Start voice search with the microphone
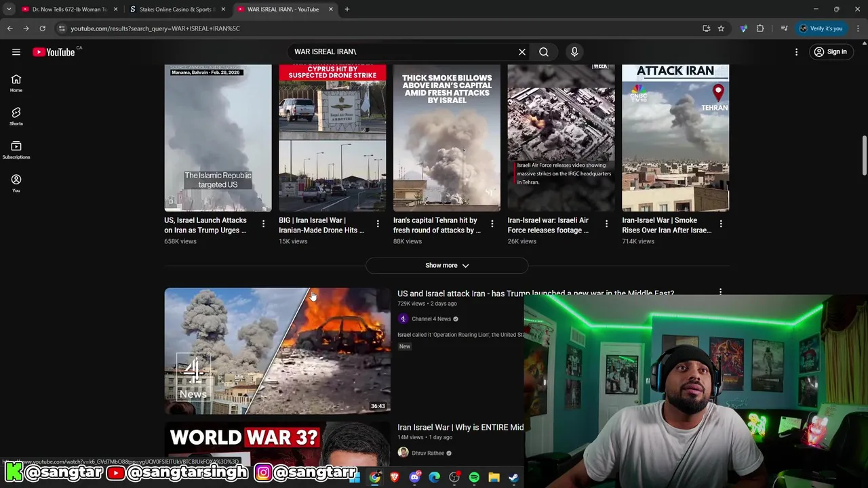The height and width of the screenshot is (488, 868). pyautogui.click(x=574, y=52)
